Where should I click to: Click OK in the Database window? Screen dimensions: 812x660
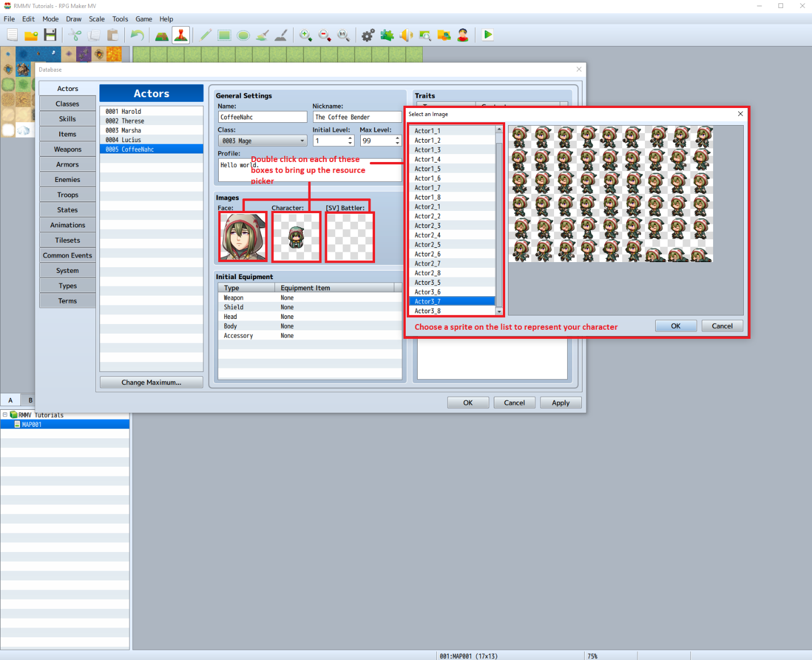point(468,402)
